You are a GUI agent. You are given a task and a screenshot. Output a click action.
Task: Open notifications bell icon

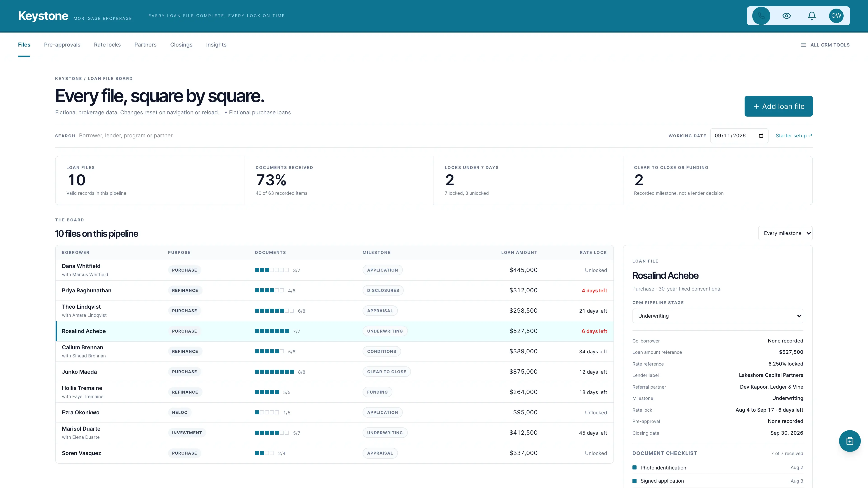(x=812, y=16)
